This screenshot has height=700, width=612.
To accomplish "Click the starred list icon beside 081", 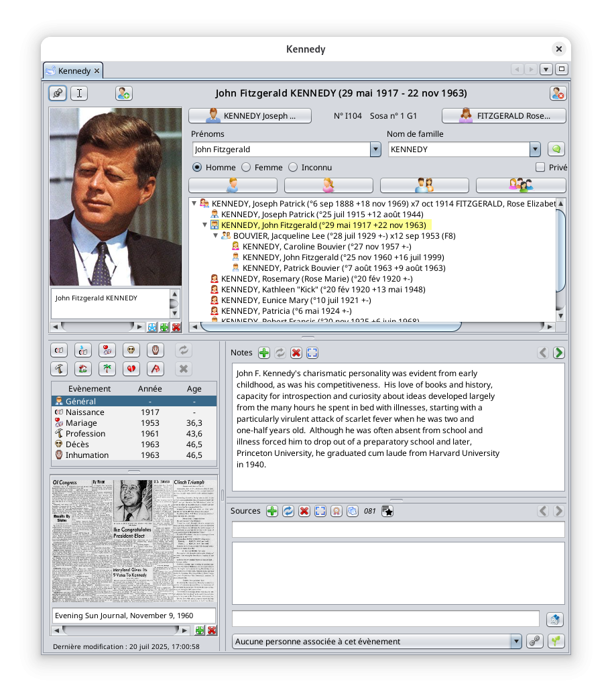I will [387, 511].
